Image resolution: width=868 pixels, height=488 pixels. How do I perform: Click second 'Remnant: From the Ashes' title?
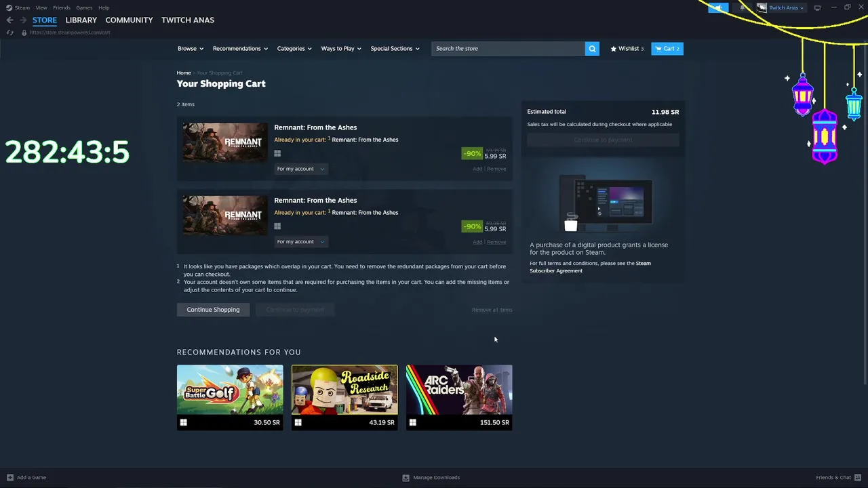click(315, 200)
